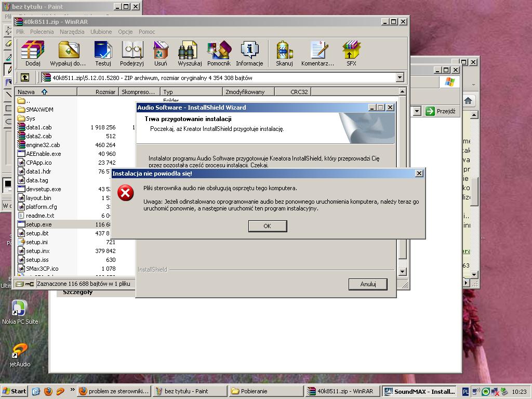Image resolution: width=532 pixels, height=399 pixels.
Task: Select the Sys folder
Action: coord(26,118)
